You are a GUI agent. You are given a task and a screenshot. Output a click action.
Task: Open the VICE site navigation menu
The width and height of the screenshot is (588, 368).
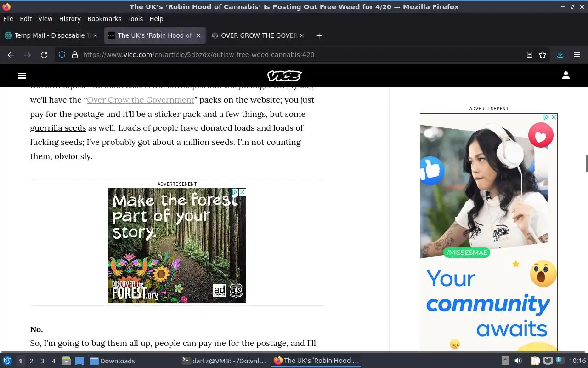(x=22, y=75)
